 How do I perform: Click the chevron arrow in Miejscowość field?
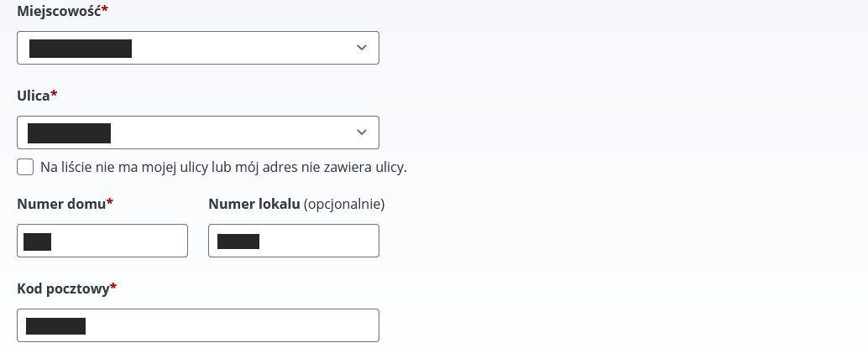point(362,48)
